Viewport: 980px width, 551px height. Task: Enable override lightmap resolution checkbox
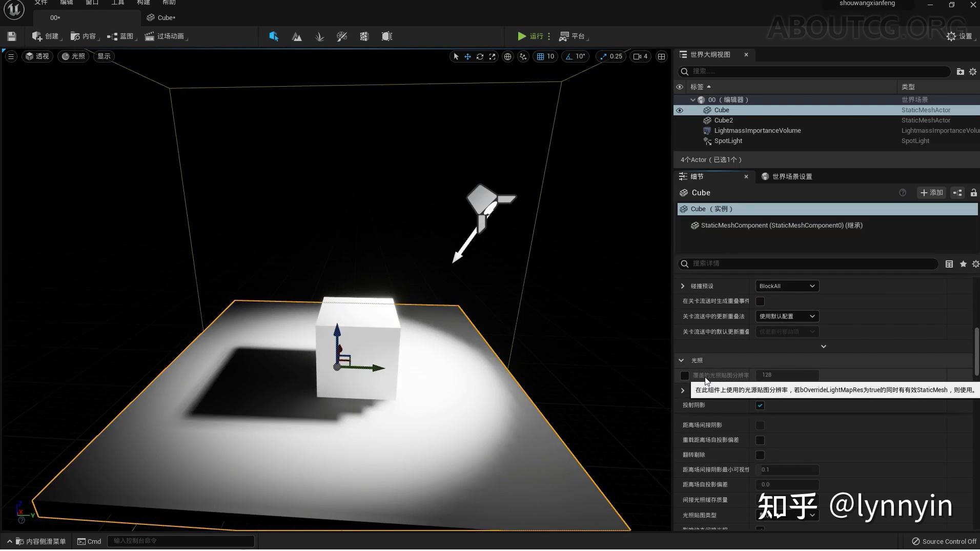pyautogui.click(x=685, y=376)
